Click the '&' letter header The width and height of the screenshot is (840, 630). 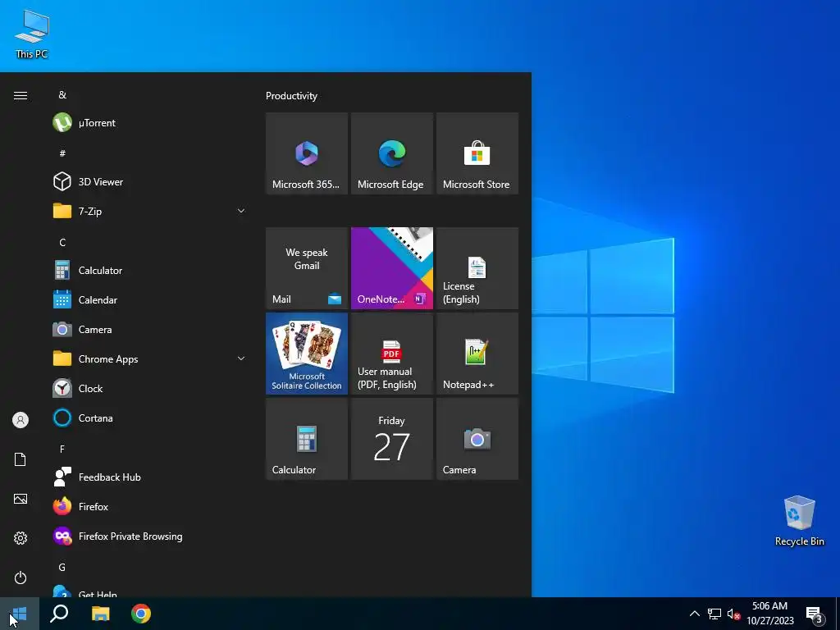pos(62,95)
